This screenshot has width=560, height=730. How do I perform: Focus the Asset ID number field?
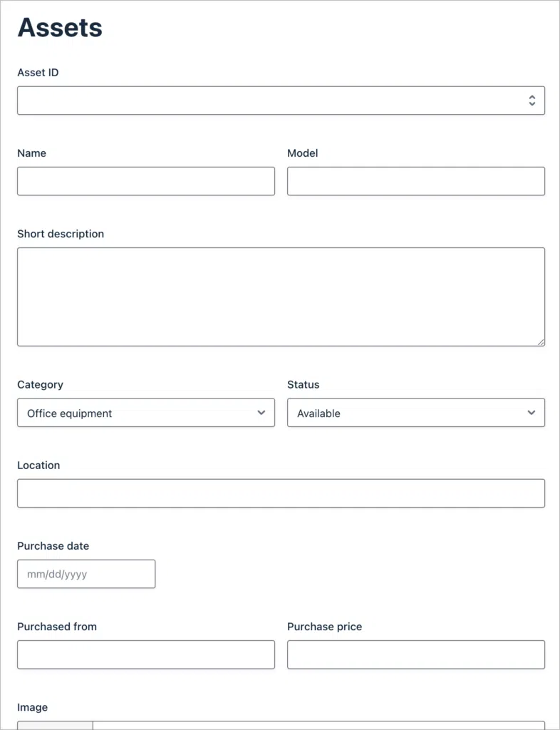(281, 100)
